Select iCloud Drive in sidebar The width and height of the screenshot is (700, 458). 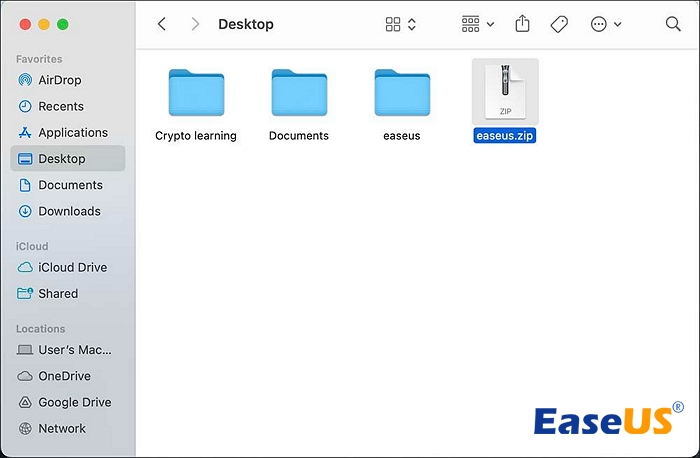(72, 267)
